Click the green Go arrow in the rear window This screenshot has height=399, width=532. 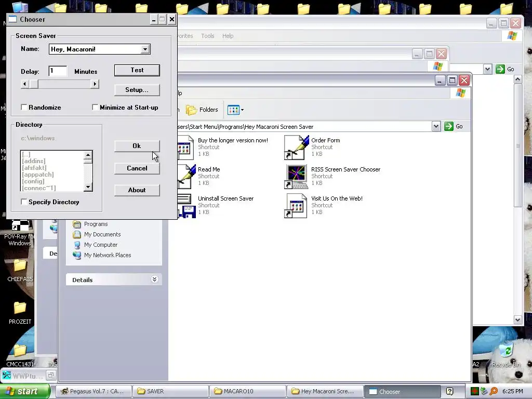point(500,69)
